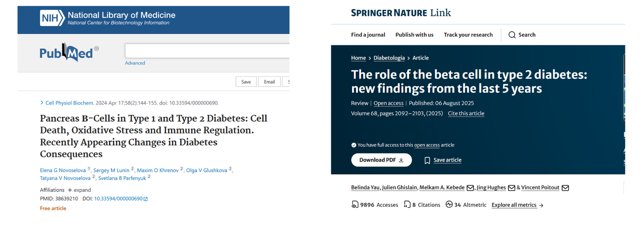Click the Search magnifier icon
This screenshot has width=644, height=235.
(512, 35)
